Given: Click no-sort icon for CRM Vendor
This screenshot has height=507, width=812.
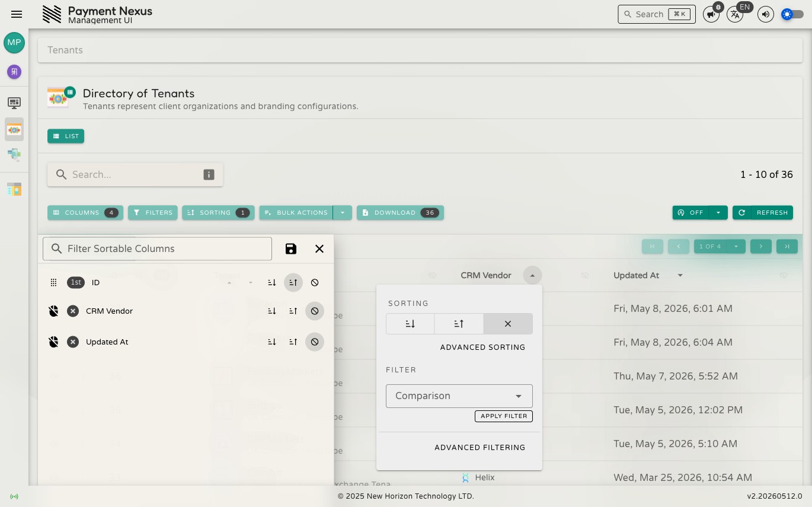Looking at the screenshot, I should click(x=315, y=311).
